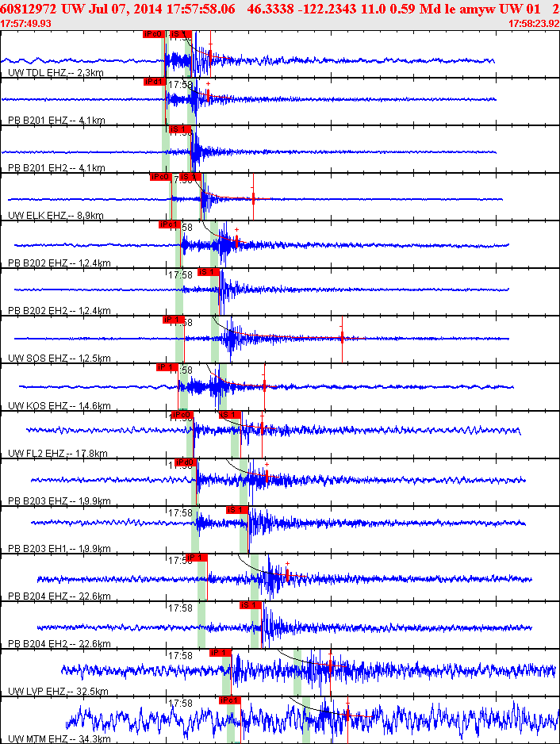Click the 'PB B204 EH2 -- 22.6km' label
The image size is (560, 744).
tap(59, 644)
